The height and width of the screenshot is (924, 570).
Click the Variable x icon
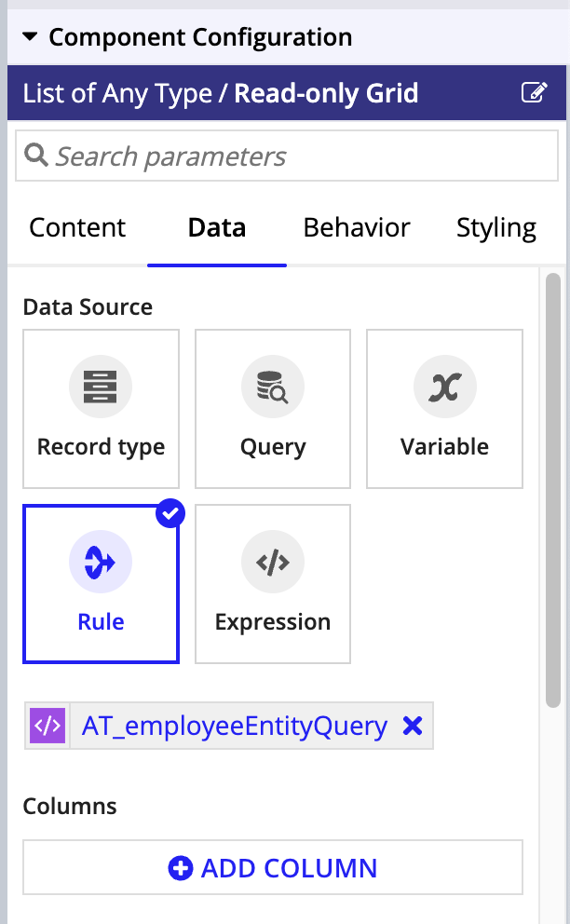point(444,387)
